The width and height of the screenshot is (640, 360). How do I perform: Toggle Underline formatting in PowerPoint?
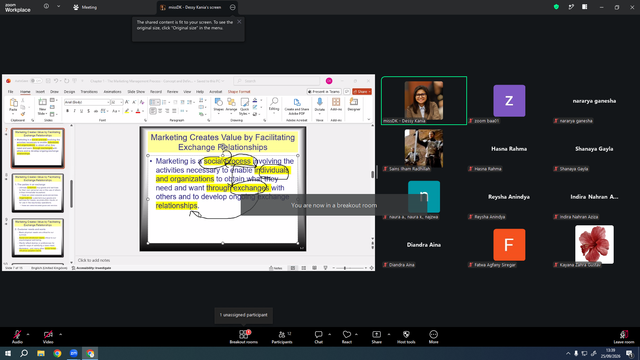(x=82, y=111)
